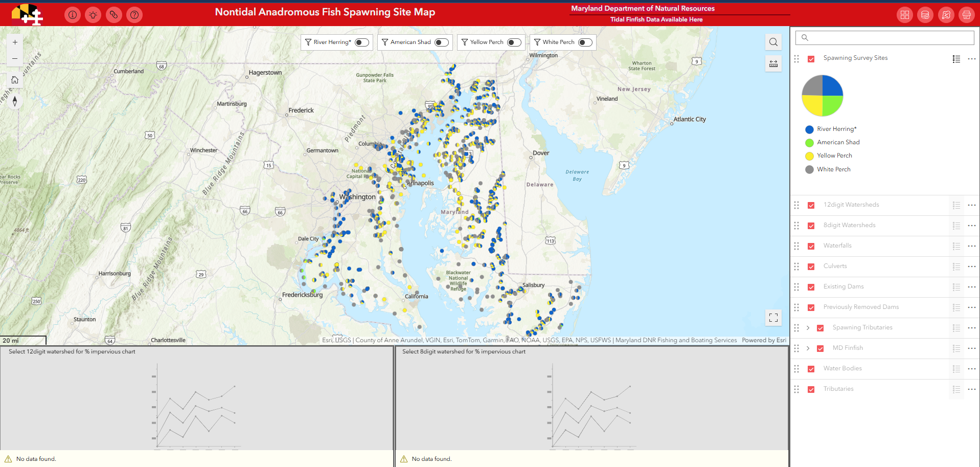Open the measure ruler tool on map
The height and width of the screenshot is (467, 980).
click(x=773, y=63)
